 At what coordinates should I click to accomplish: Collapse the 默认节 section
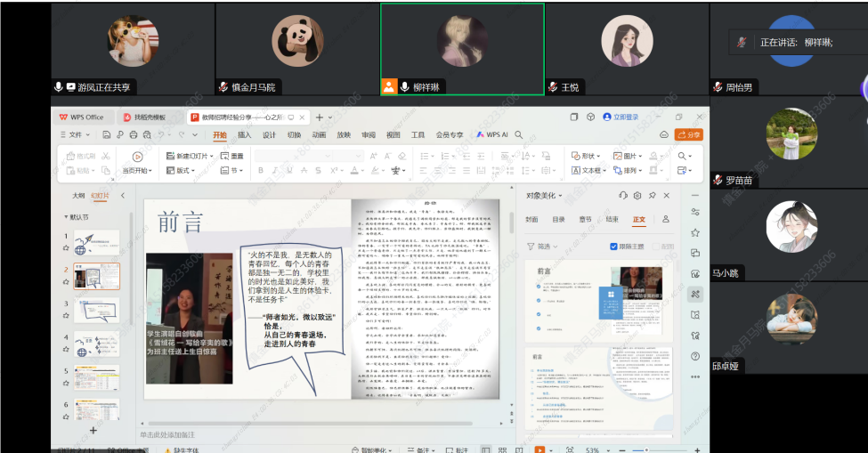coord(65,217)
